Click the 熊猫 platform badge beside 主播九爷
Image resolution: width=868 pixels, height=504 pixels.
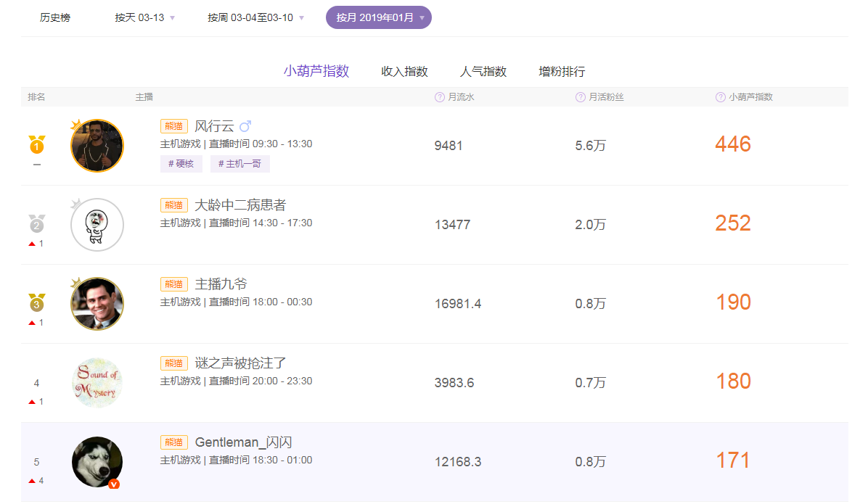coord(173,284)
